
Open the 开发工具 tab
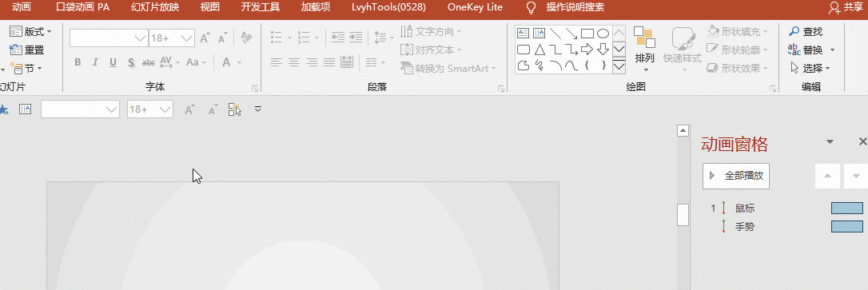(261, 8)
